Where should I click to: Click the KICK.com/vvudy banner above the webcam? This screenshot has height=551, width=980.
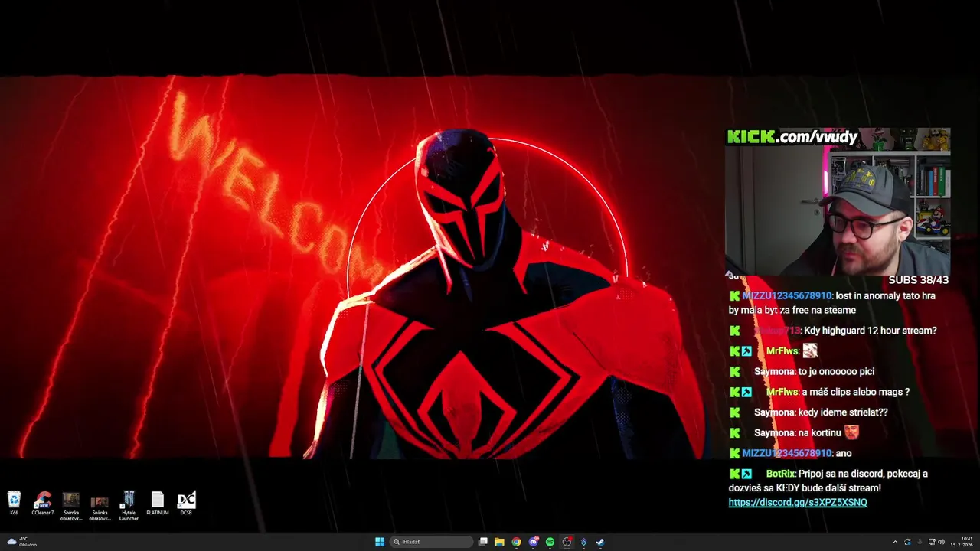[x=792, y=137]
